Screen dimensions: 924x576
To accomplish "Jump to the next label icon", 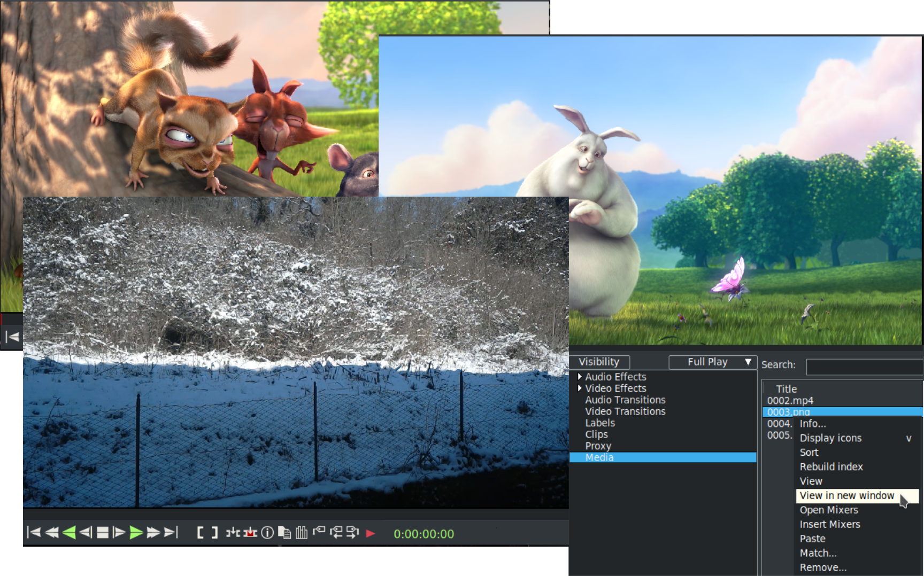I will (x=353, y=532).
